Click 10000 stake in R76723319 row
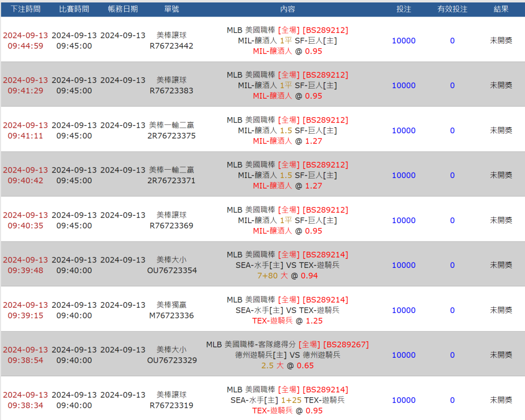The height and width of the screenshot is (420, 525). (x=403, y=400)
